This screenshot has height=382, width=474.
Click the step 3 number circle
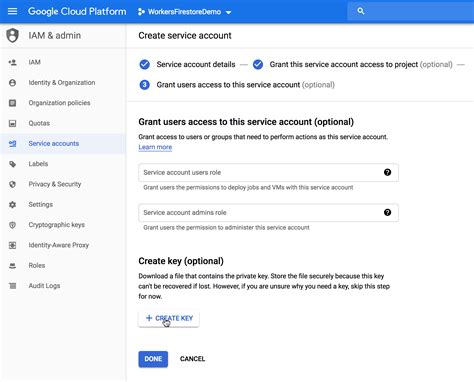pyautogui.click(x=145, y=85)
